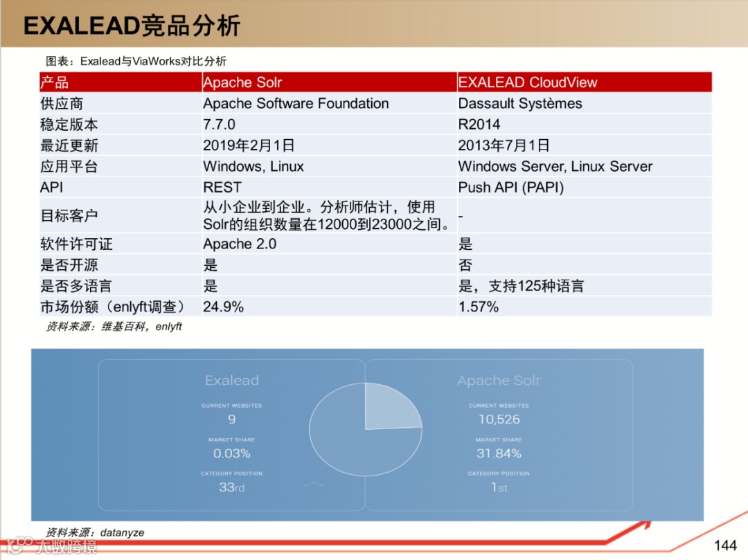Select the 最近更新 row label
This screenshot has height=560, width=748.
tap(69, 145)
